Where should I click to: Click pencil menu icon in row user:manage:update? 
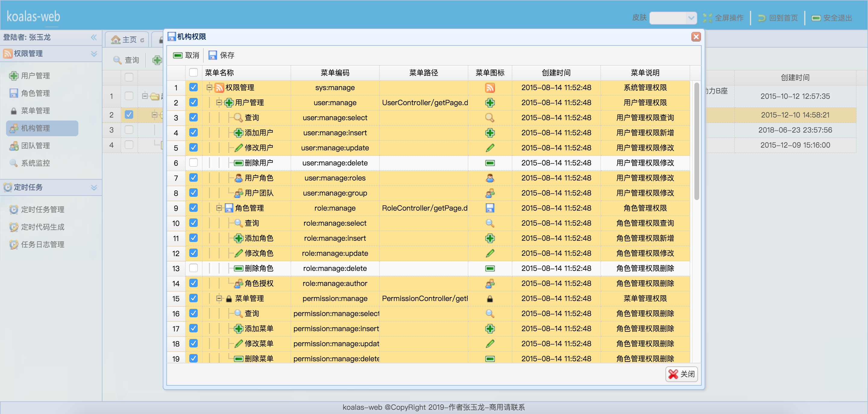pos(490,148)
